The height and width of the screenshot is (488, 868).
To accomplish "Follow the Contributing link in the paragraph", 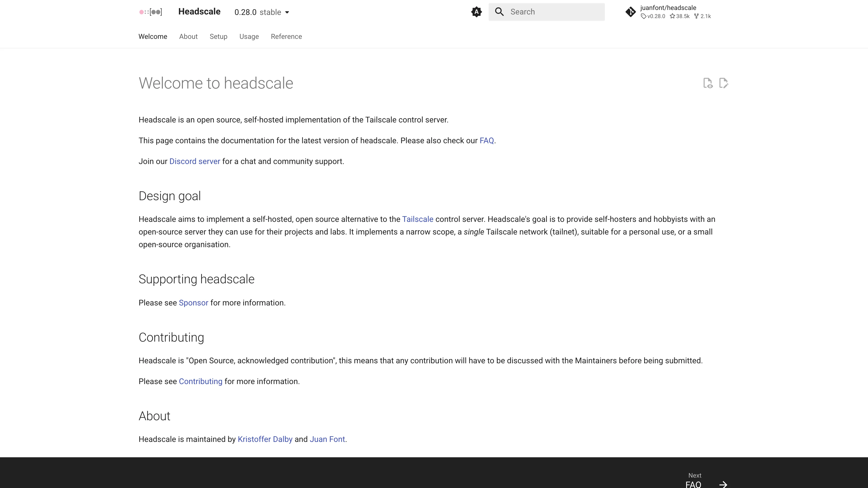I will [x=200, y=381].
